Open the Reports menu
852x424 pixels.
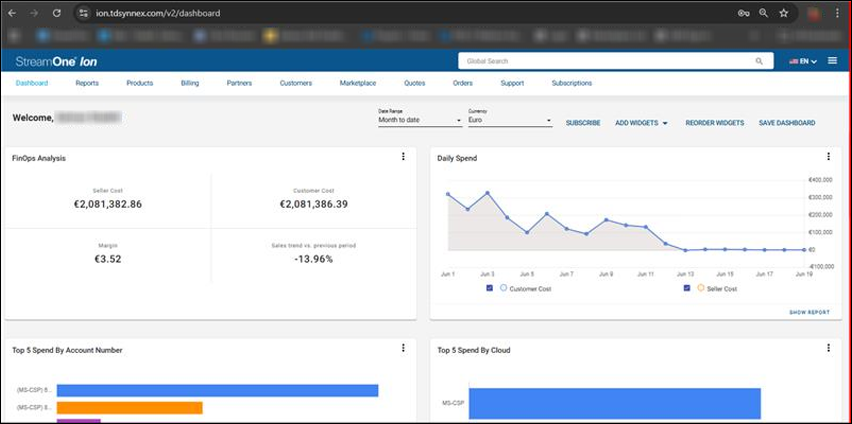coord(87,83)
